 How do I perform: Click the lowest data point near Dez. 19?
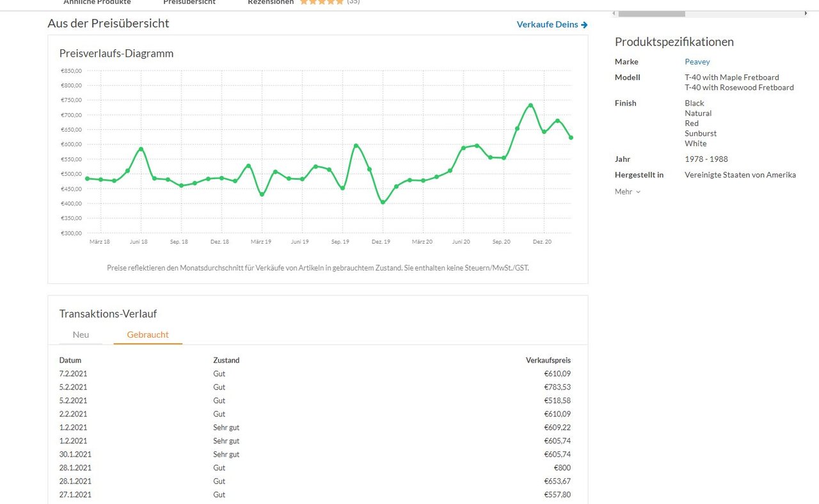(x=383, y=202)
